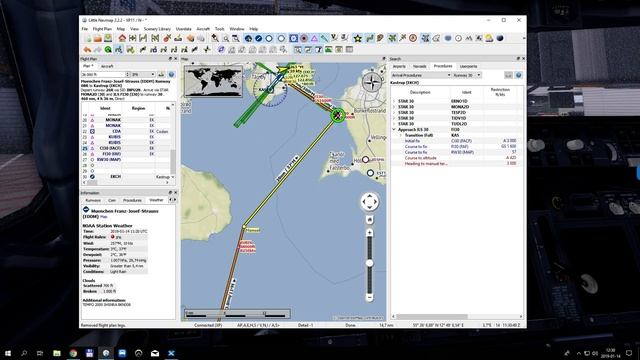Click the New Flight Plan toolbar icon
This screenshot has width=640, height=360.
pyautogui.click(x=88, y=38)
